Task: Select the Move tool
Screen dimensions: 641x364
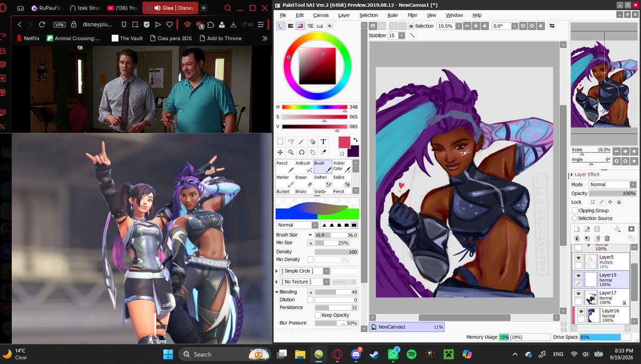Action: 280,152
